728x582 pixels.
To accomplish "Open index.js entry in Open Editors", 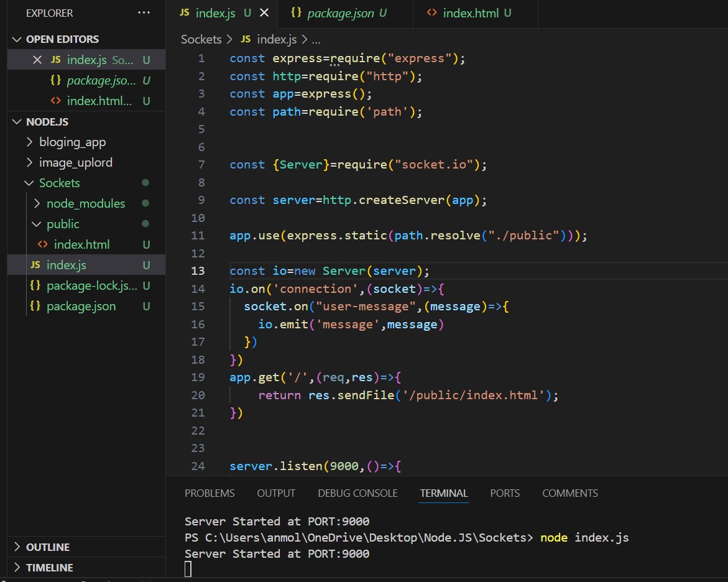I will [x=87, y=60].
